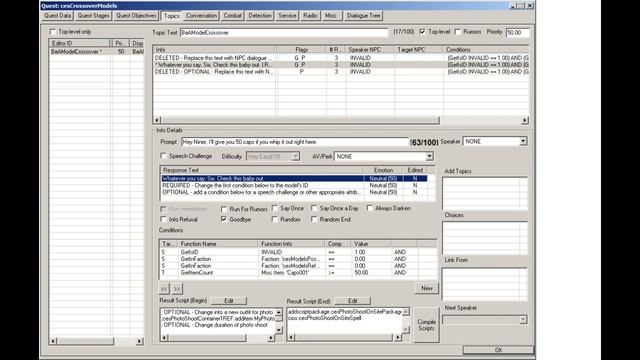Click the previous info << button
This screenshot has height=360, width=640.
[164, 289]
